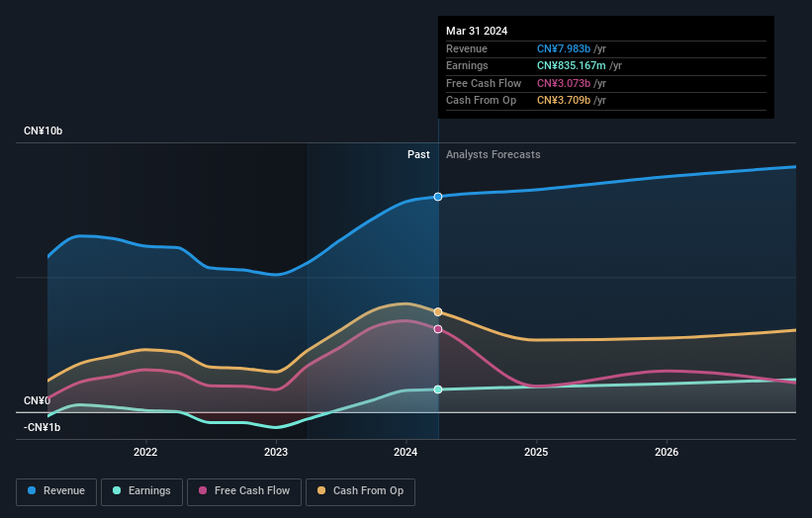This screenshot has width=812, height=518.
Task: Click the 2025 x-axis label
Action: pyautogui.click(x=536, y=452)
